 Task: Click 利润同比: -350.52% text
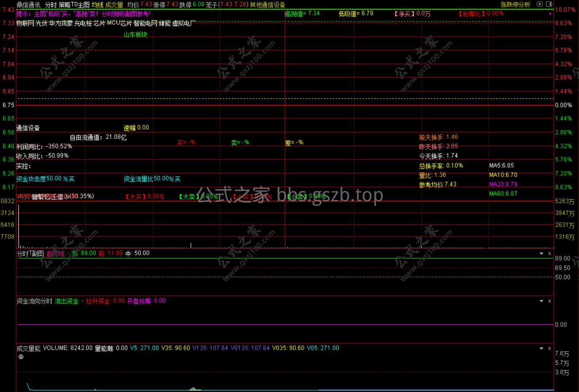tap(44, 146)
